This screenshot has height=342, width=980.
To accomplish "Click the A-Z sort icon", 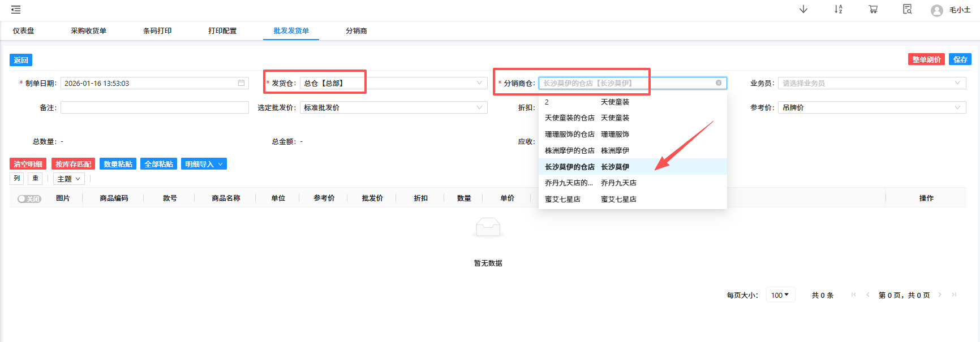I will click(838, 10).
